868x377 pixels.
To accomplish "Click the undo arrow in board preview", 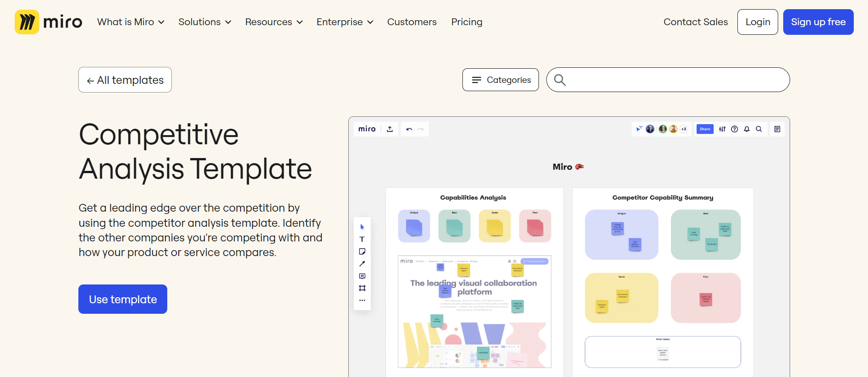I will pos(409,129).
